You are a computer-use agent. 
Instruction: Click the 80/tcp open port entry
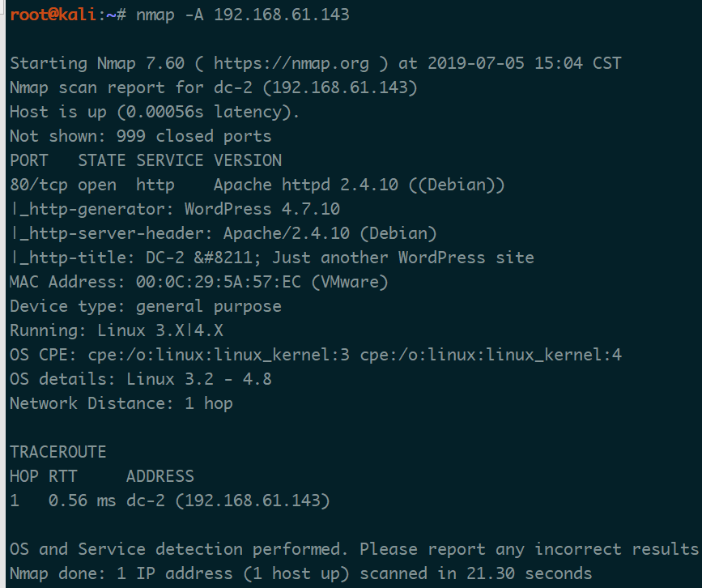pyautogui.click(x=63, y=185)
